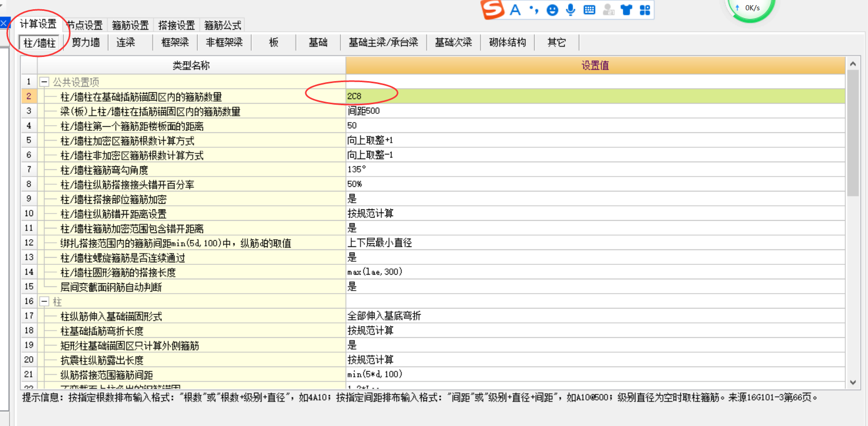Open Sogou toolbox grid icon
Image resolution: width=868 pixels, height=426 pixels.
(645, 10)
